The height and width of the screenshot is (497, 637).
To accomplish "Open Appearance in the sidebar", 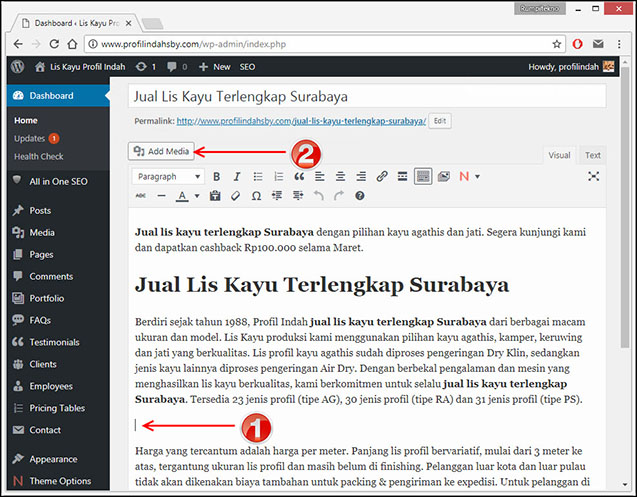I will coord(58,459).
